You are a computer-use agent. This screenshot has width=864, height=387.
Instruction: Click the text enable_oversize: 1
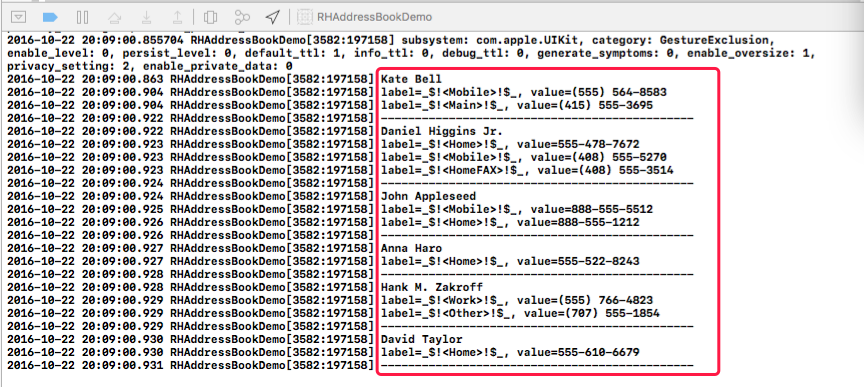(749, 53)
